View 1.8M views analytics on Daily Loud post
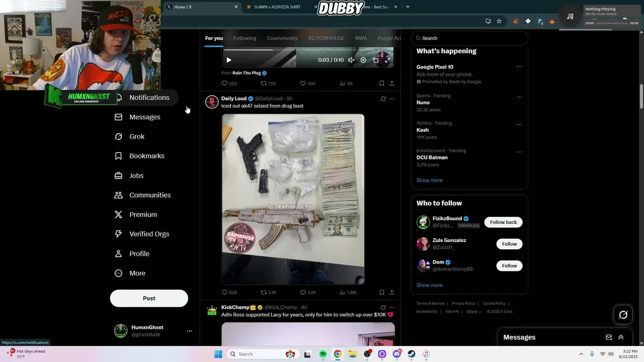The width and height of the screenshot is (644, 362). [x=348, y=292]
